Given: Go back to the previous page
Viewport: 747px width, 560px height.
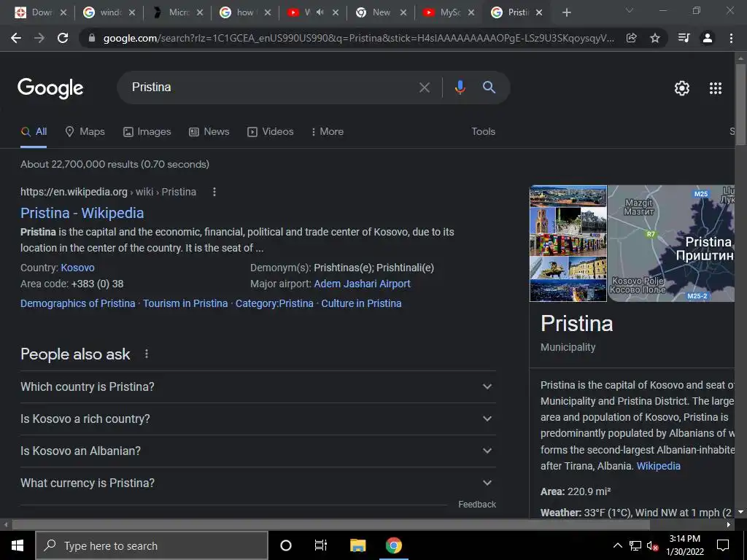Looking at the screenshot, I should [16, 38].
